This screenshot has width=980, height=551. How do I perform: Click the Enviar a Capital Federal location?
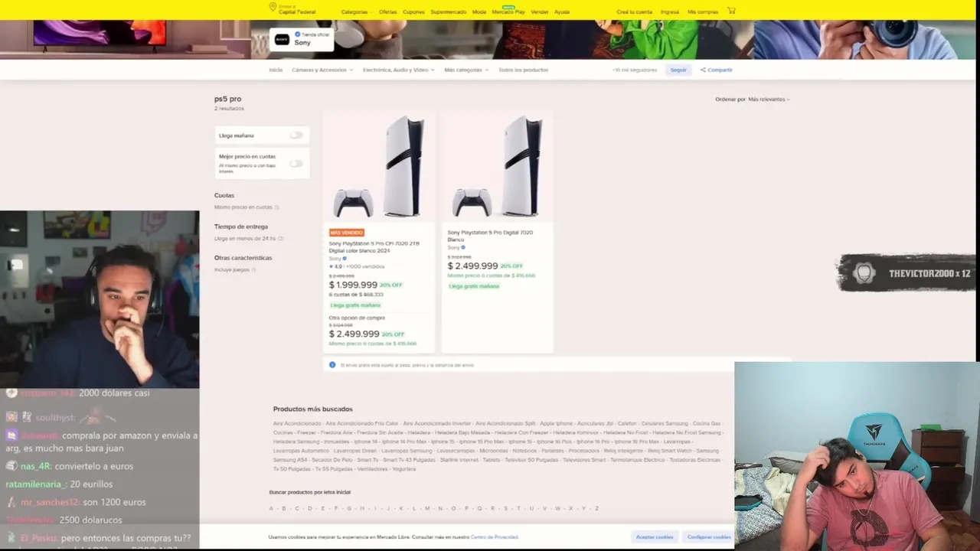pos(297,10)
